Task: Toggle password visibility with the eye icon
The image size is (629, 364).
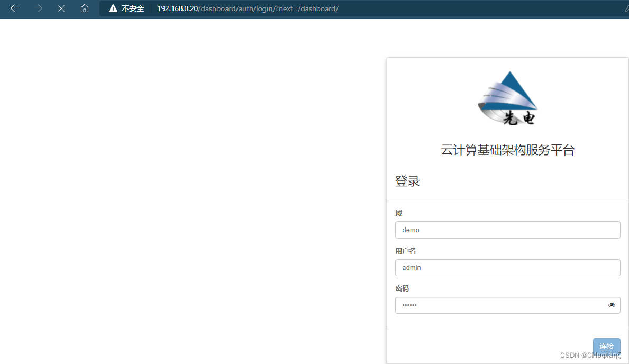Action: point(612,305)
